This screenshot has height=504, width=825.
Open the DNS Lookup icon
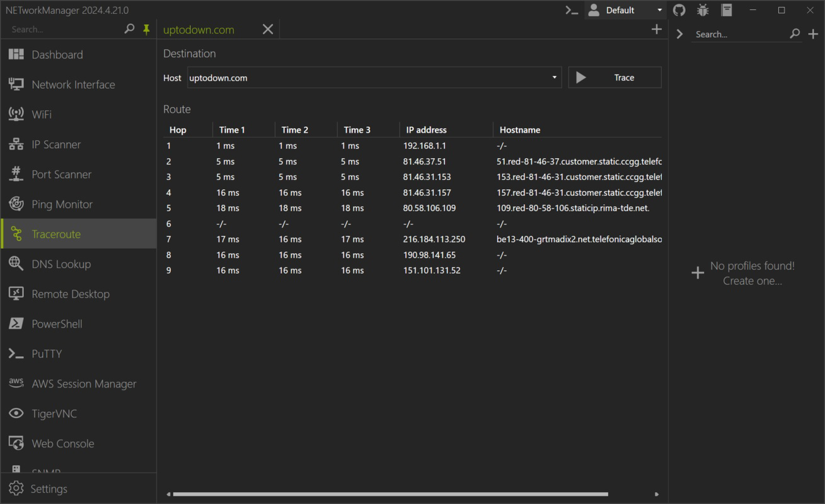pos(16,264)
